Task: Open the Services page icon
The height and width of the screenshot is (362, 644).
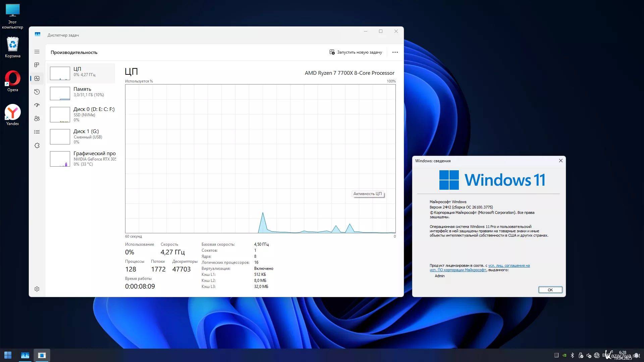Action: point(37,145)
